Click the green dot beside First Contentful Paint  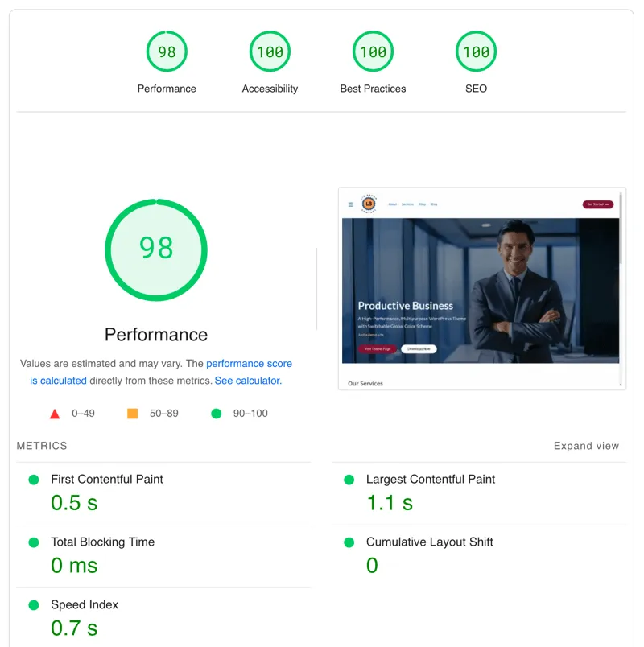click(34, 480)
